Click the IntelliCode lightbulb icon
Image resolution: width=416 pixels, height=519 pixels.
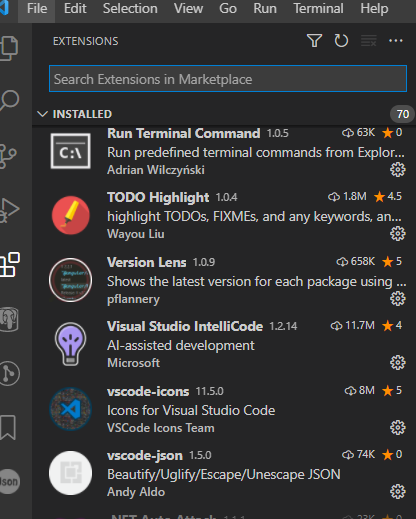point(70,344)
